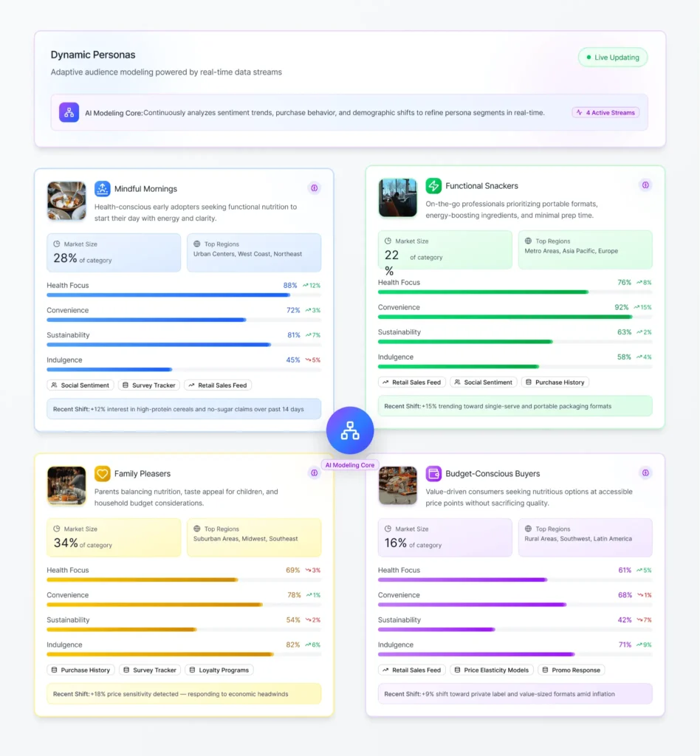Click the 16% market size value
This screenshot has height=756, width=700.
coord(396,543)
